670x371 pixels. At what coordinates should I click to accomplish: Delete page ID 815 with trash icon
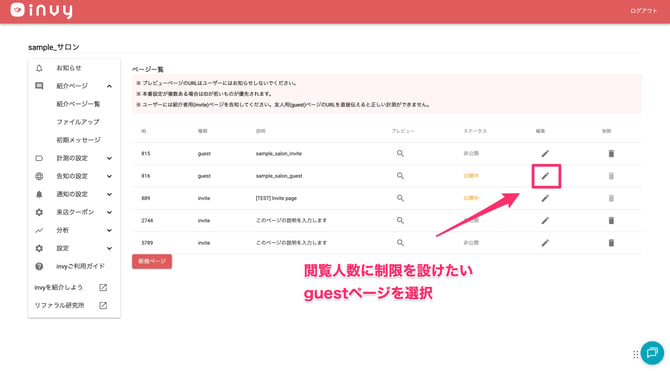(x=611, y=153)
